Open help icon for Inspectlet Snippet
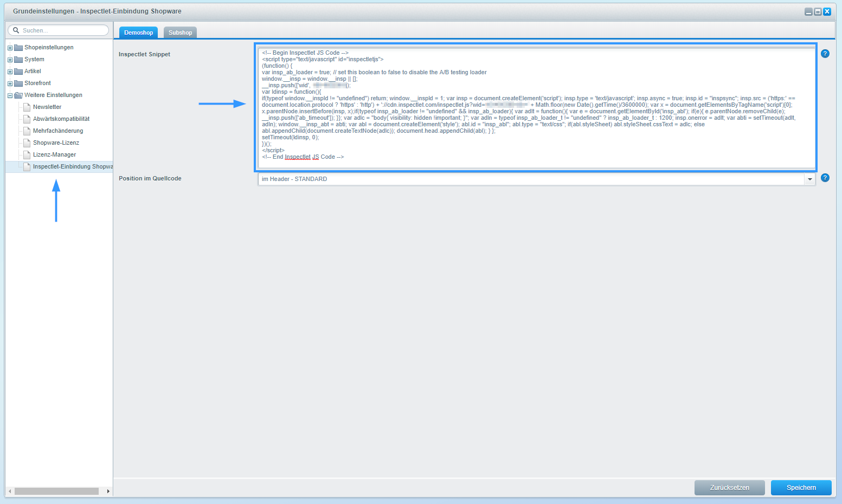Image resolution: width=842 pixels, height=504 pixels. (825, 54)
